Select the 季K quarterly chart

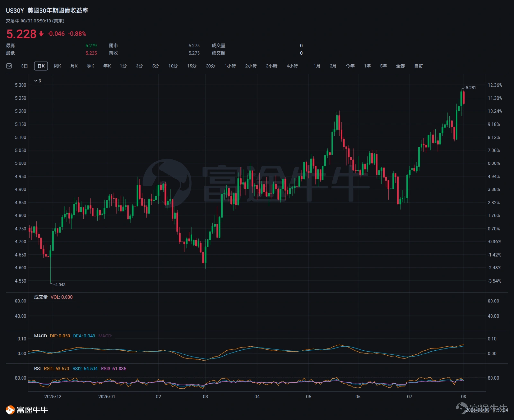tap(91, 66)
